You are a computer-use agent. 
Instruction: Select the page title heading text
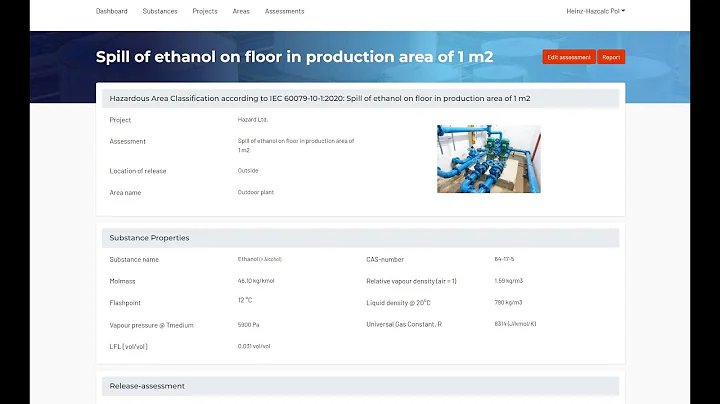click(294, 56)
